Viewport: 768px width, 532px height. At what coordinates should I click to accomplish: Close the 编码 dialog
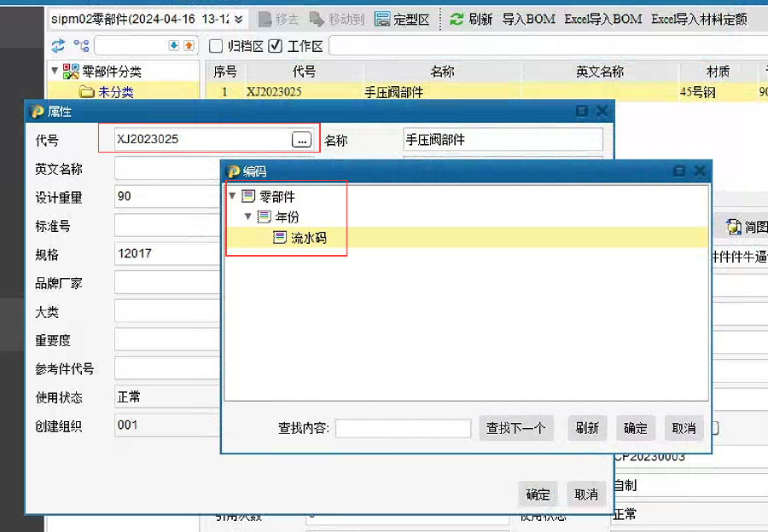[x=700, y=171]
